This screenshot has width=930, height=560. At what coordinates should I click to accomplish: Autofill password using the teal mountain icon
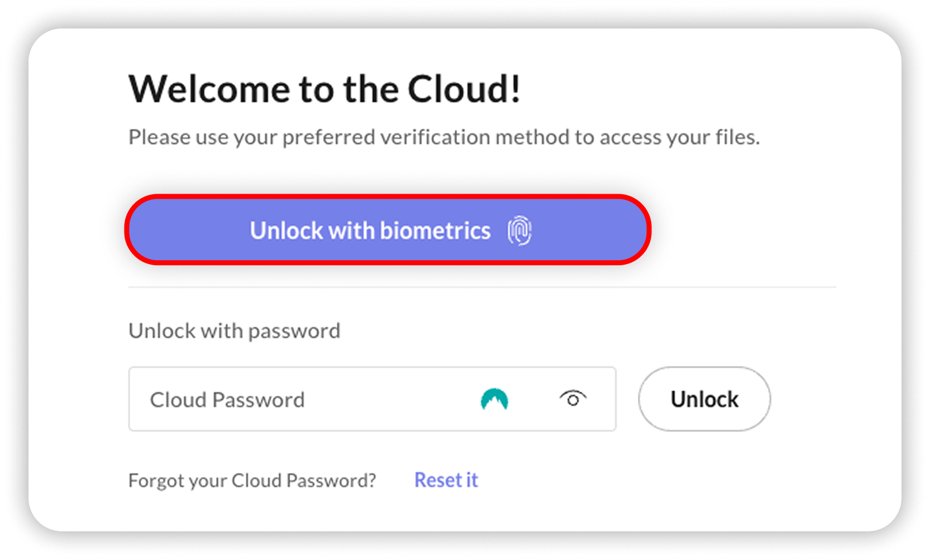click(x=494, y=399)
